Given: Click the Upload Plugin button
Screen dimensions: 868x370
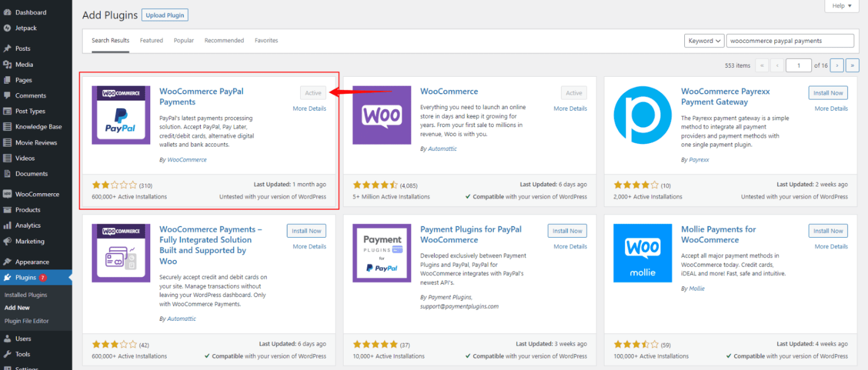Looking at the screenshot, I should 164,15.
